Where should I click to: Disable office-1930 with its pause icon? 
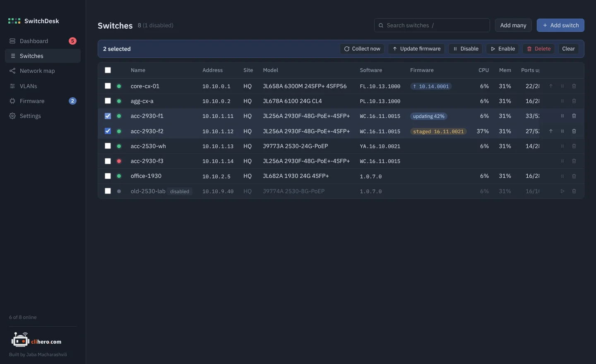click(562, 176)
